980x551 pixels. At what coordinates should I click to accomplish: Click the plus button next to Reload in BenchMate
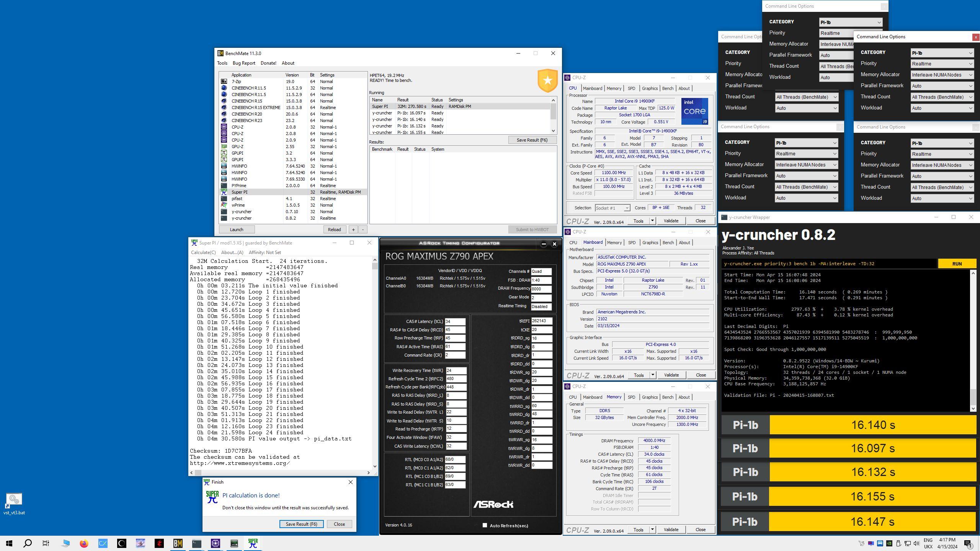click(353, 230)
